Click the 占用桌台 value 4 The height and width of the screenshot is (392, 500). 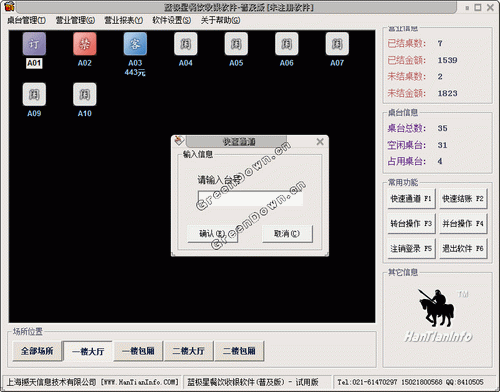pyautogui.click(x=440, y=161)
